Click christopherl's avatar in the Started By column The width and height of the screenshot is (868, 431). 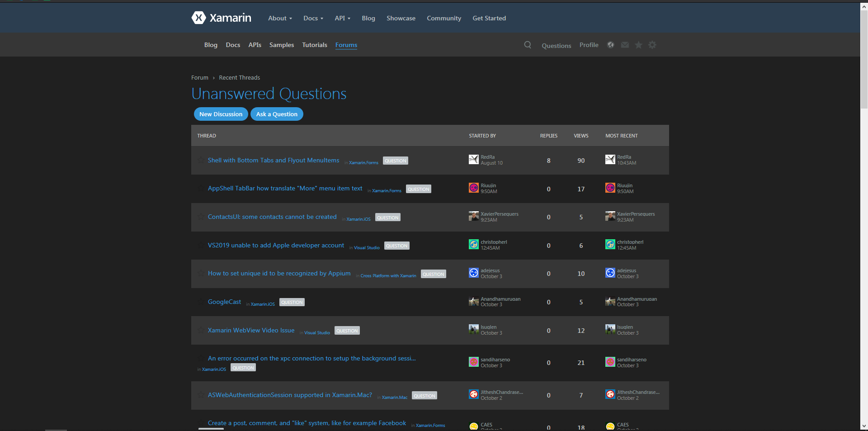(474, 244)
